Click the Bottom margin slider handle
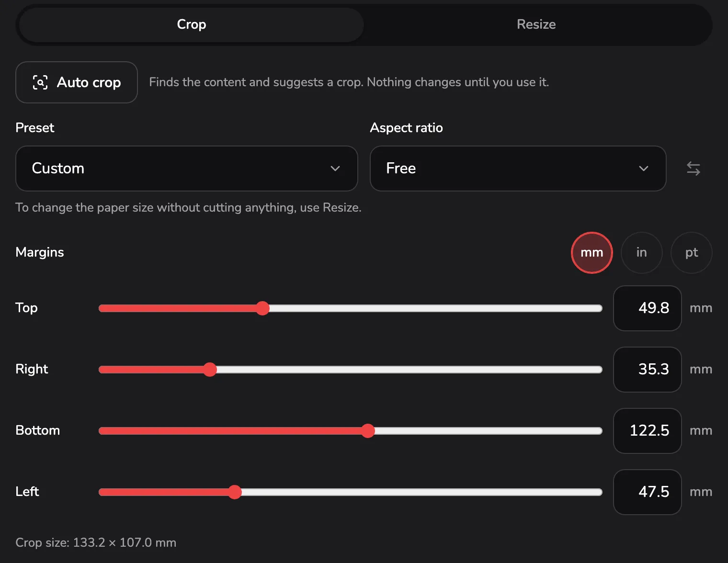 pos(368,431)
